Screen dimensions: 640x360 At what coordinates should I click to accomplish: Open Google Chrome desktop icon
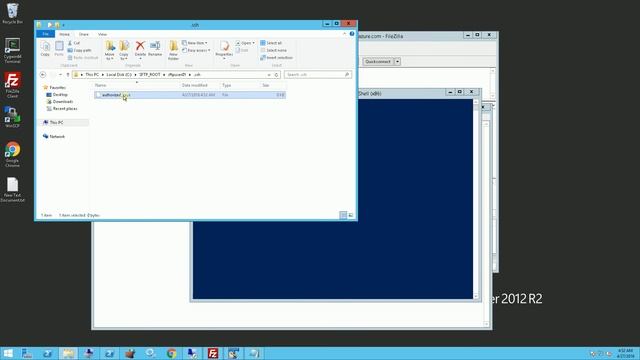12,154
